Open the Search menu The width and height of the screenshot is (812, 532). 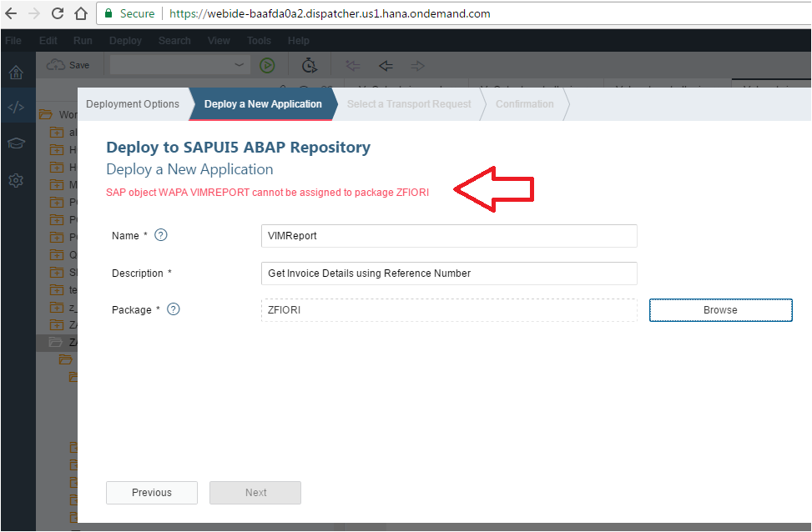(174, 40)
